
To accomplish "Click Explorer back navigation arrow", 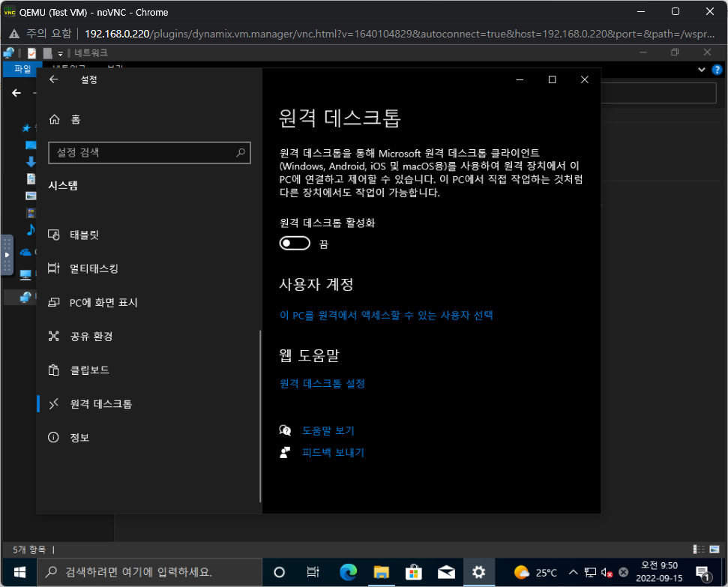I will [x=16, y=93].
